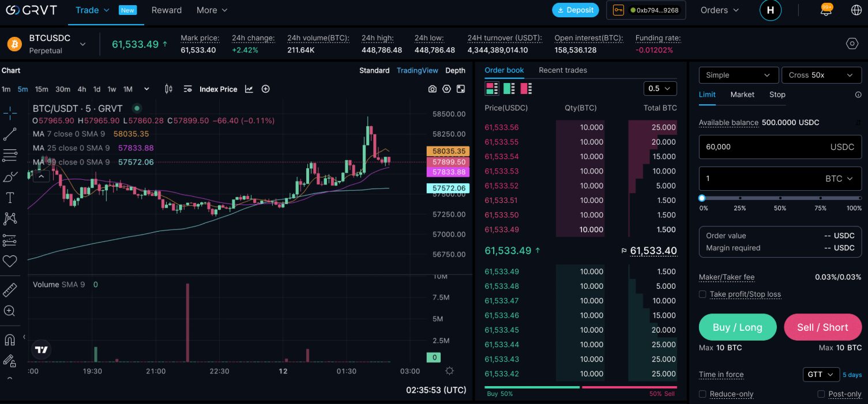Open the H profile avatar
This screenshot has width=868, height=404.
point(771,10)
